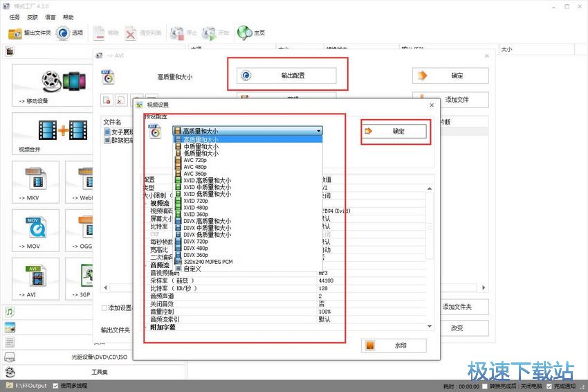Select the Mobile Device conversion icon
The height and width of the screenshot is (392, 588).
[x=64, y=81]
